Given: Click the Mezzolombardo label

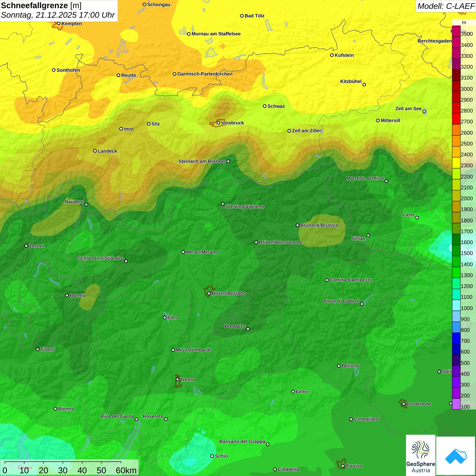Looking at the screenshot, I should [194, 350].
